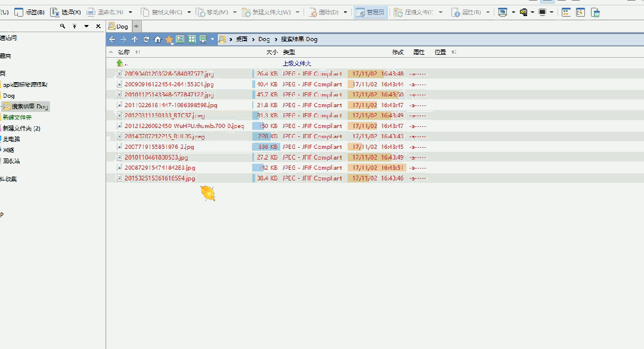Select 搜索结果 Dog in folder tree
644x349 pixels.
pos(26,107)
